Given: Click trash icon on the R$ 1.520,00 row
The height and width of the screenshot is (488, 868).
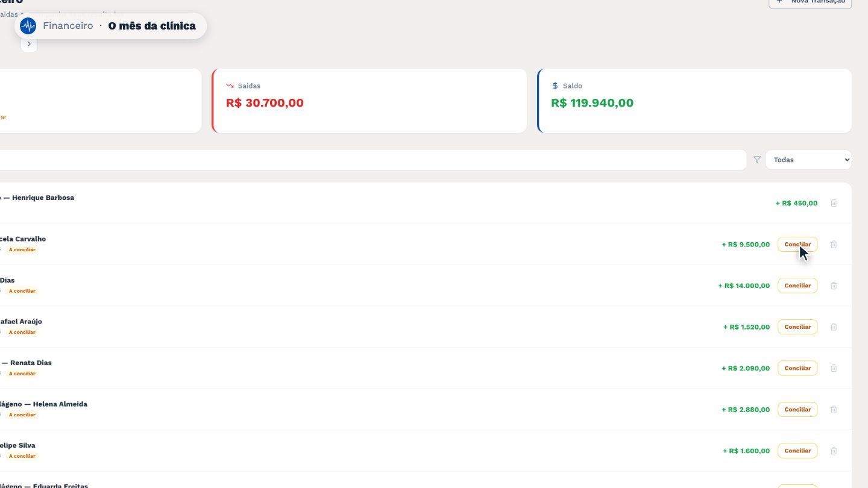Looking at the screenshot, I should pos(834,327).
